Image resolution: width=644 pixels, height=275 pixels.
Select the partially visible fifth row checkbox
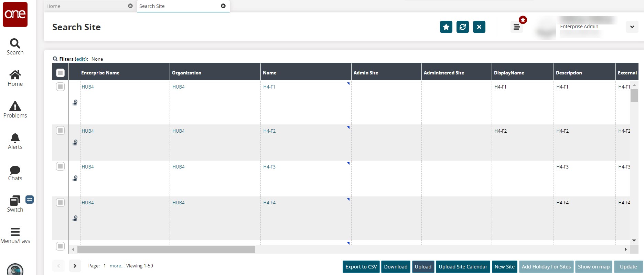point(60,246)
